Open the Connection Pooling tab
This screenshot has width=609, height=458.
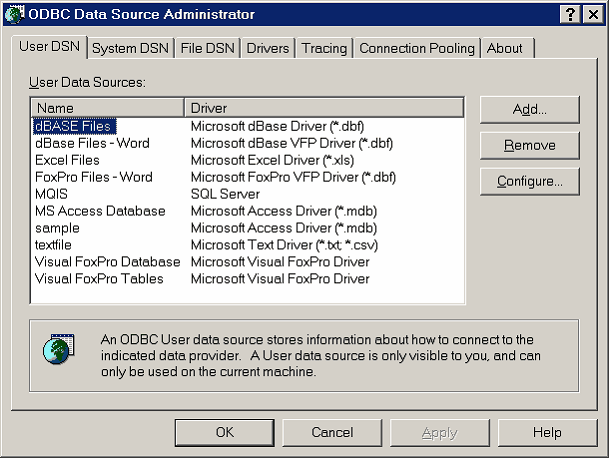pos(417,48)
